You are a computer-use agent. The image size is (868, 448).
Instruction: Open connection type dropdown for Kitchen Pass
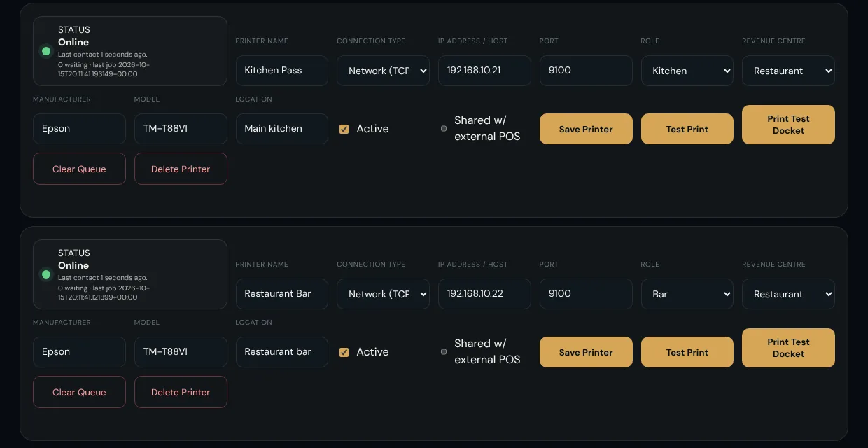pos(383,71)
